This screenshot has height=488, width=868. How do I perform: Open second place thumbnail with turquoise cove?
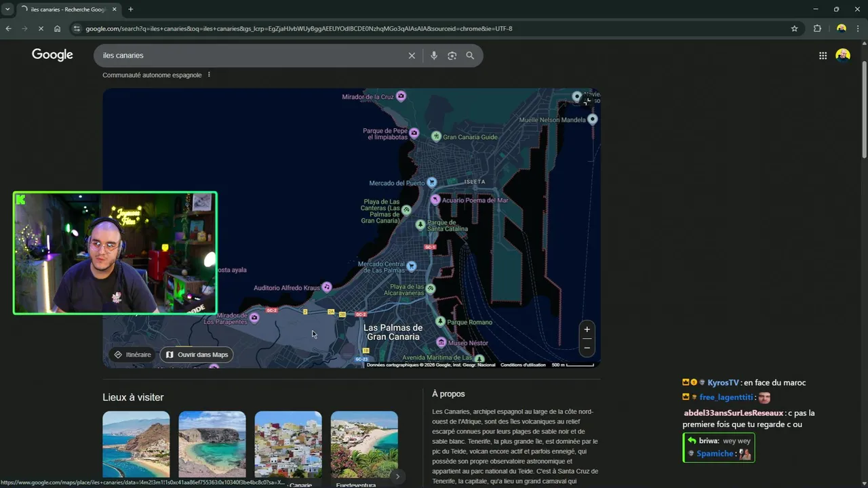212,444
